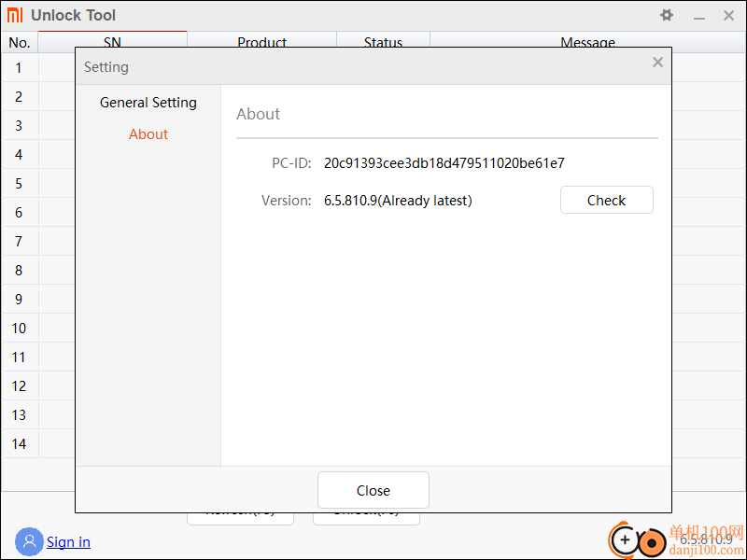Select row number 6 in the table

19,213
